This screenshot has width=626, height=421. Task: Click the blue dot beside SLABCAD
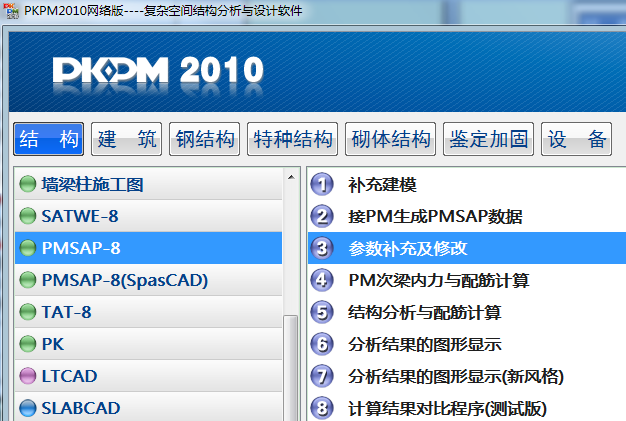click(28, 407)
